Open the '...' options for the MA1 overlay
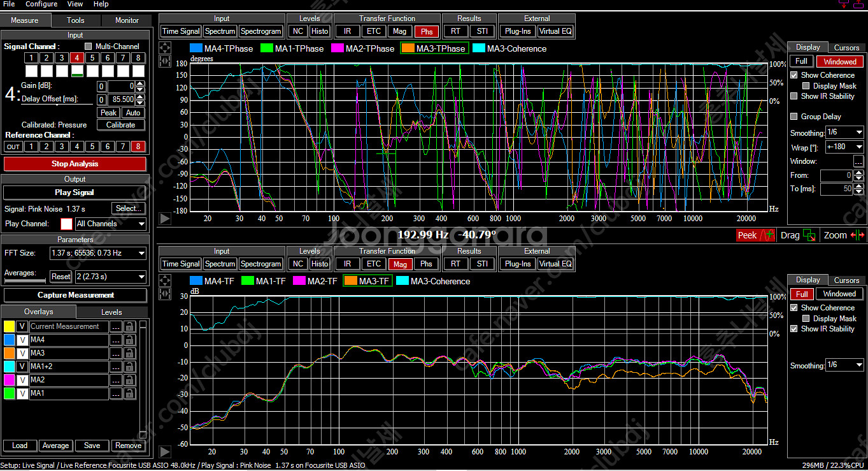Image resolution: width=868 pixels, height=471 pixels. point(116,393)
